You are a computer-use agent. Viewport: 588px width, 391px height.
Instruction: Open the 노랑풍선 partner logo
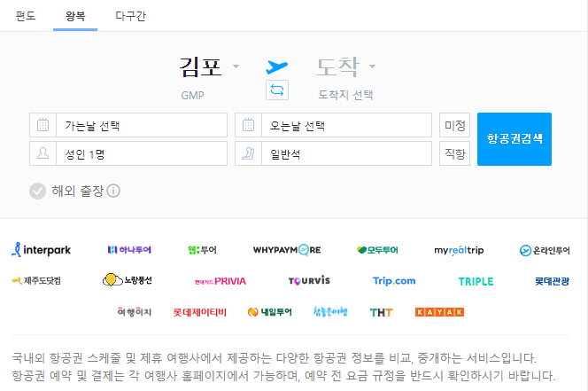128,280
